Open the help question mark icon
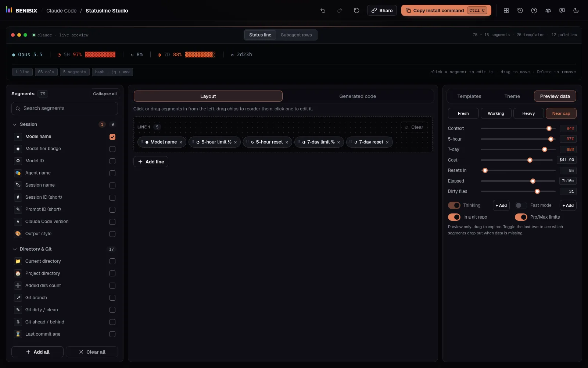 tap(534, 11)
